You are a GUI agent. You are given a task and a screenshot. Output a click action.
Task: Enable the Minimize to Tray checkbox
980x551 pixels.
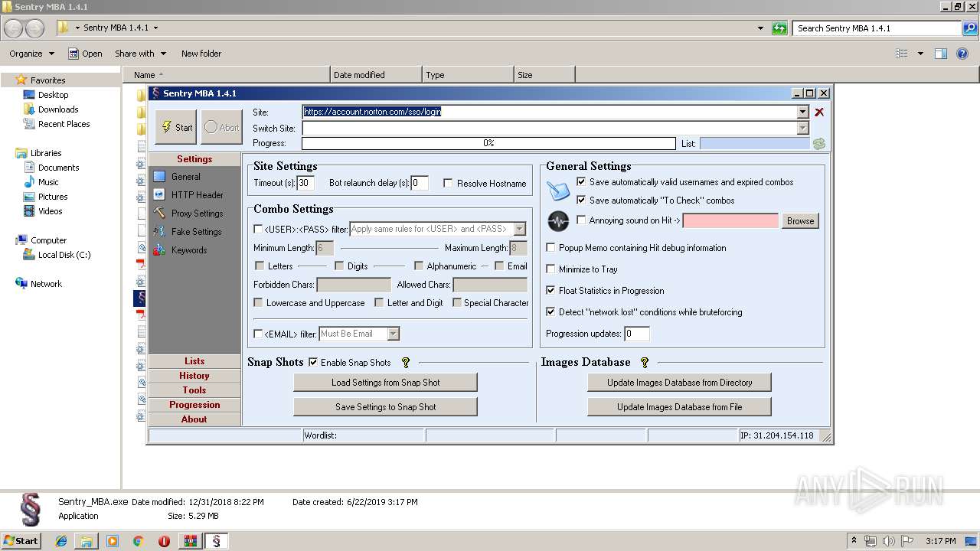tap(550, 269)
